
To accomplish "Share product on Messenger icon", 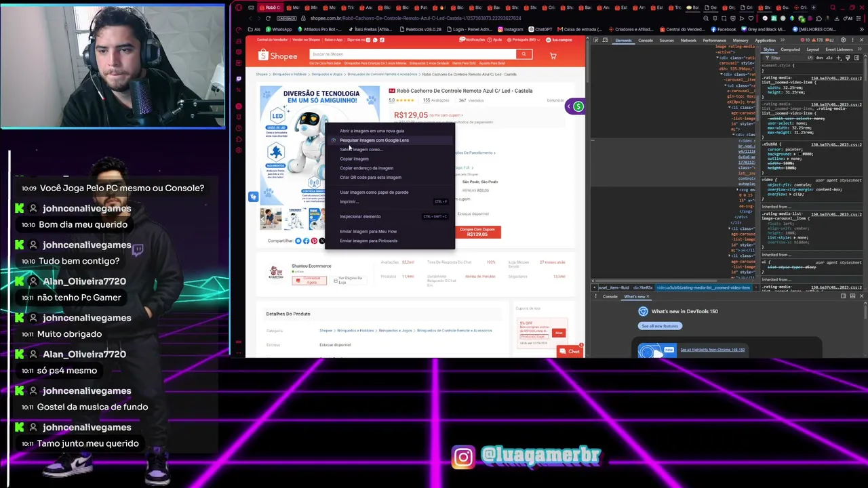I will click(298, 241).
